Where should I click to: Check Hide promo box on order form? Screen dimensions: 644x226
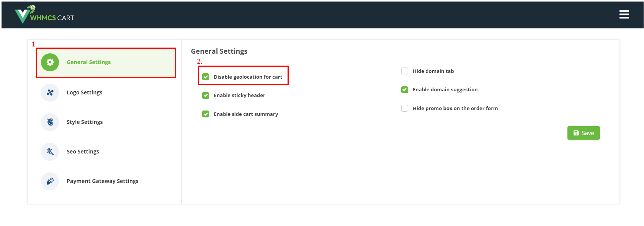pyautogui.click(x=405, y=108)
